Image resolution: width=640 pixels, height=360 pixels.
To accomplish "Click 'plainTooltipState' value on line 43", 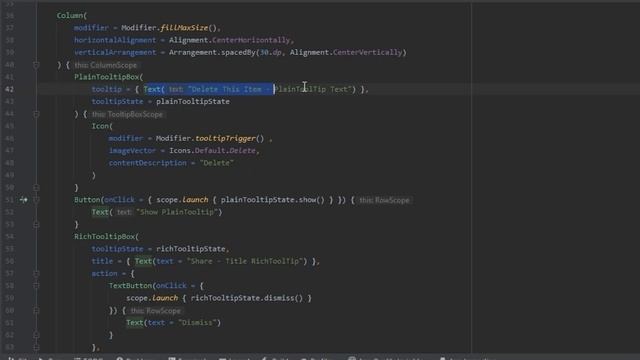I will 193,101.
